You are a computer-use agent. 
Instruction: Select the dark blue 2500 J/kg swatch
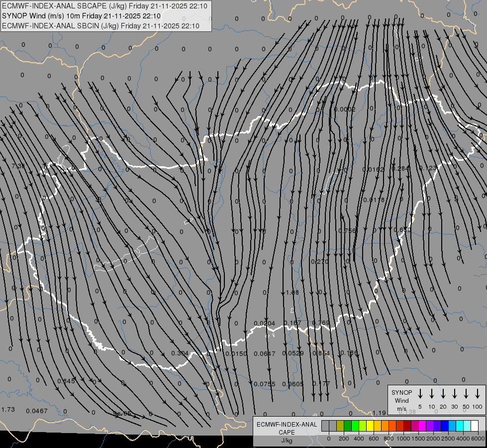pyautogui.click(x=445, y=426)
